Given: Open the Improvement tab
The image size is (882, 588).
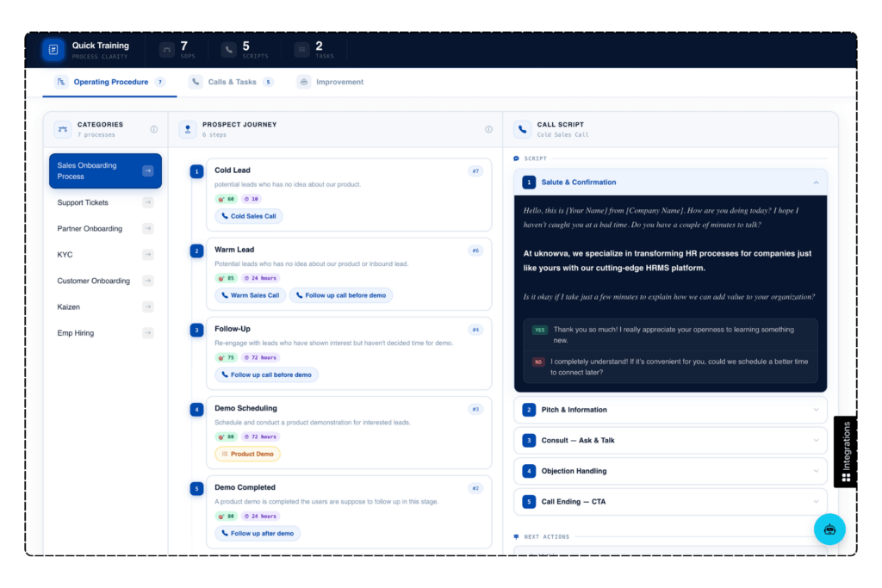Looking at the screenshot, I should tap(339, 83).
